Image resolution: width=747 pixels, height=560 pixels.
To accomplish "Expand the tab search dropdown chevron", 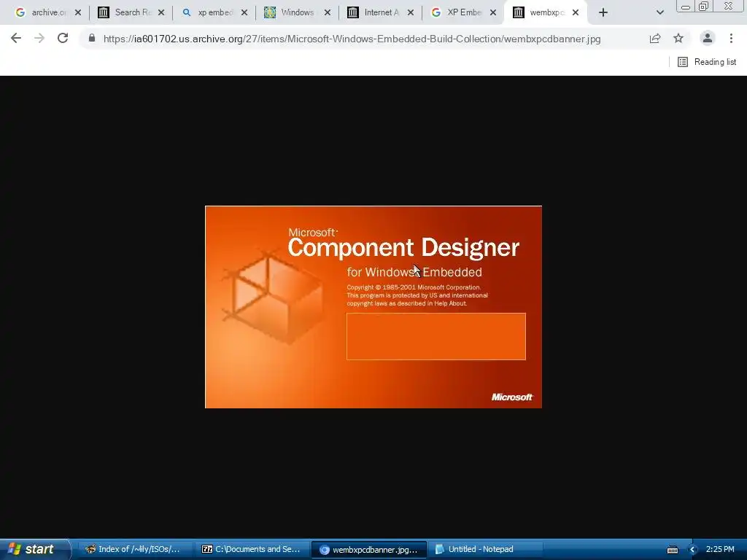I will point(659,13).
